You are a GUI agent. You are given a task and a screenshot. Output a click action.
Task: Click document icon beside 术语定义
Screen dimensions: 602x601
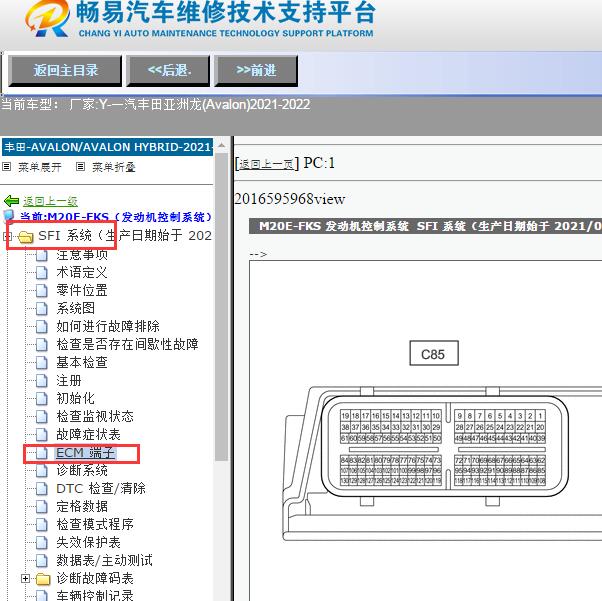coord(41,273)
